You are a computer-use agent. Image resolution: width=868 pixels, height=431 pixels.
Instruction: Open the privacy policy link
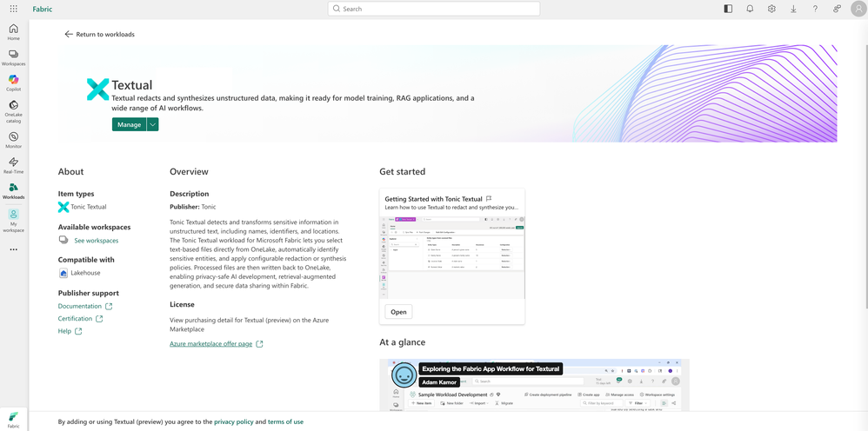point(234,421)
